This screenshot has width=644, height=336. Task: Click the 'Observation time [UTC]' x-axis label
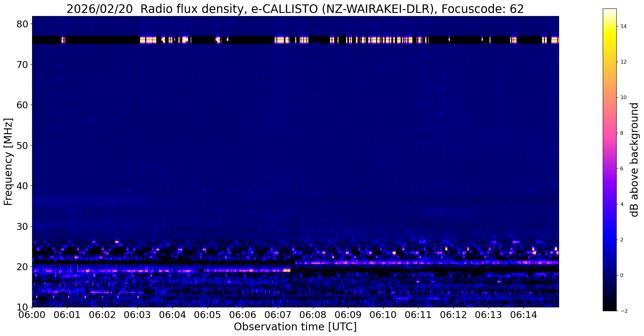(x=295, y=327)
